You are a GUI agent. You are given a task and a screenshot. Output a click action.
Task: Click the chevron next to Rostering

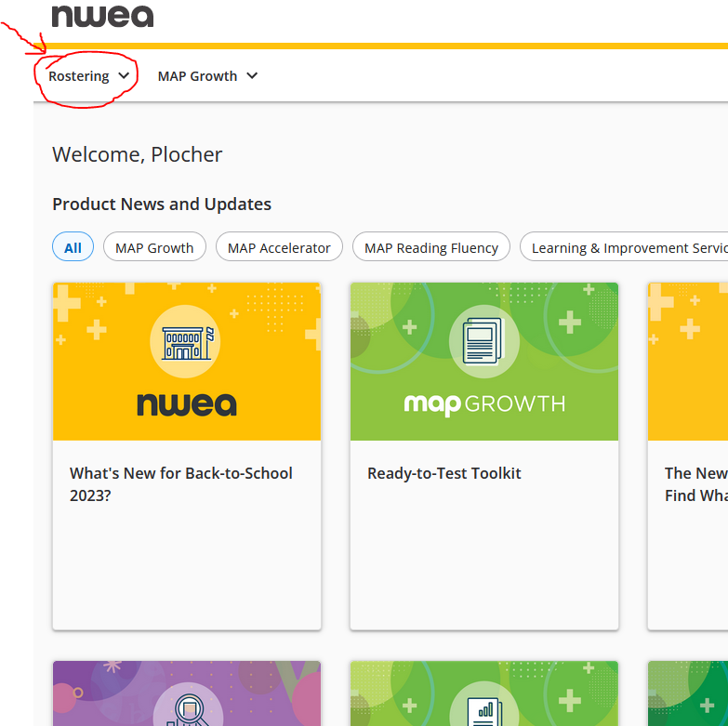pyautogui.click(x=124, y=75)
